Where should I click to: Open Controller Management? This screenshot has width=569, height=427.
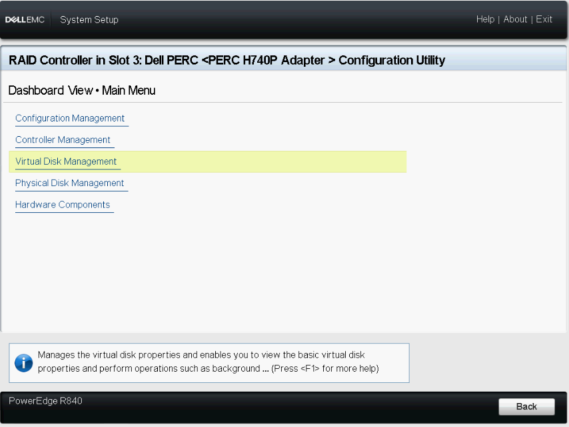[62, 140]
